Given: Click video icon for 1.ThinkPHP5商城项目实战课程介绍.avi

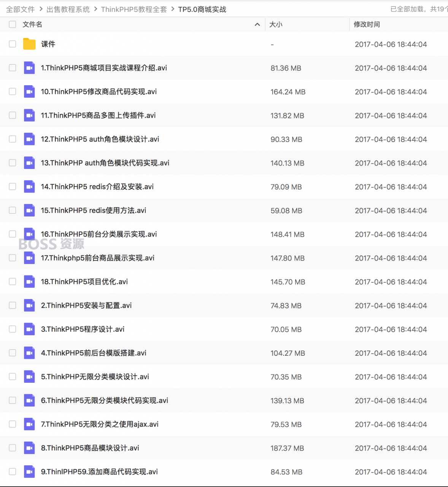Looking at the screenshot, I should 29,68.
